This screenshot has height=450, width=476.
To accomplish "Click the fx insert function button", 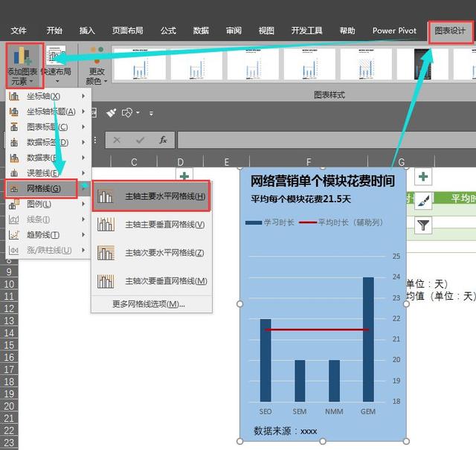I will click(x=163, y=140).
